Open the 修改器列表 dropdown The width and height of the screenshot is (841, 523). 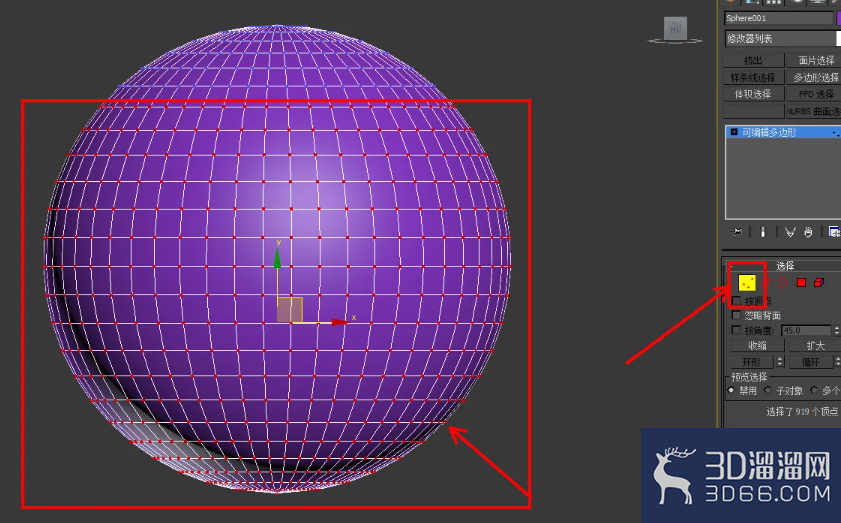tap(782, 39)
